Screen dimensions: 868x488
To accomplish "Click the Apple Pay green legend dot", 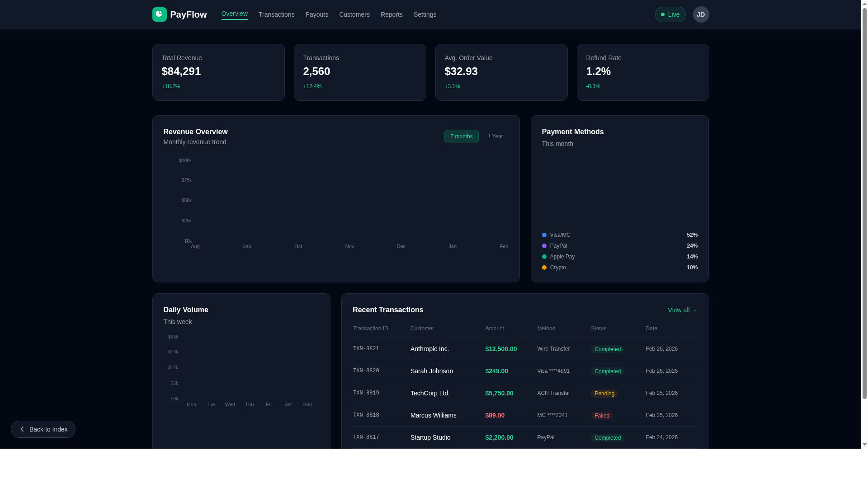I will click(544, 257).
